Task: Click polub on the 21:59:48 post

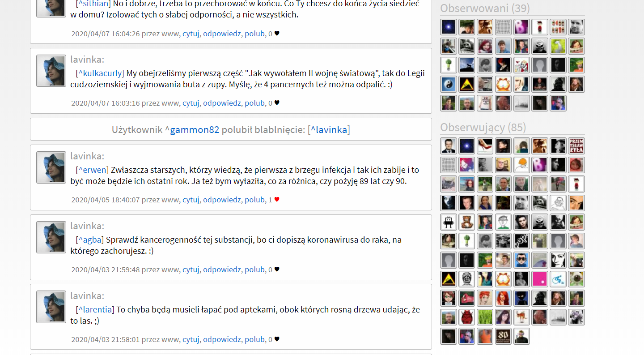Action: point(254,270)
